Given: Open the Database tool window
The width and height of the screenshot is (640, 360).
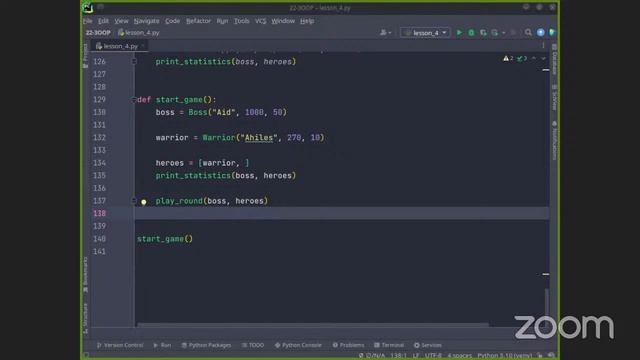Looking at the screenshot, I should 554,60.
